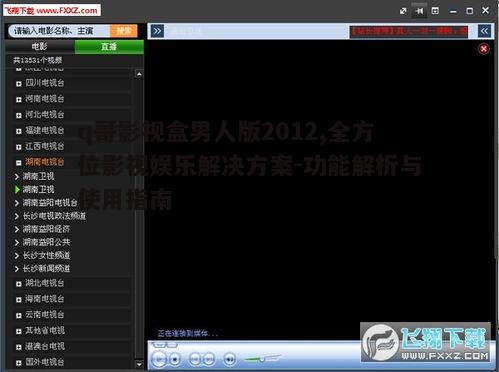
Task: Expand the 福建电视台 group
Action: 19,131
